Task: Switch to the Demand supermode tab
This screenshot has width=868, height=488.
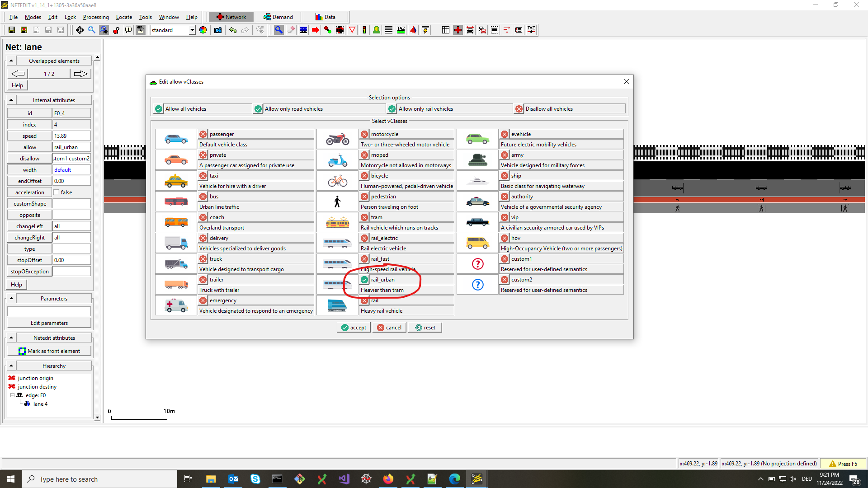Action: 278,17
